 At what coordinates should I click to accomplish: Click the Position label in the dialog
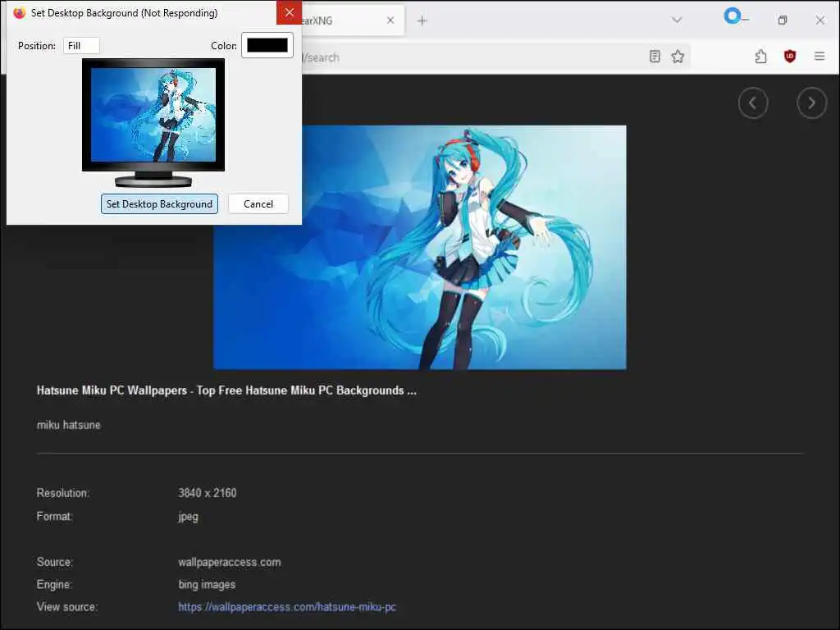point(36,46)
